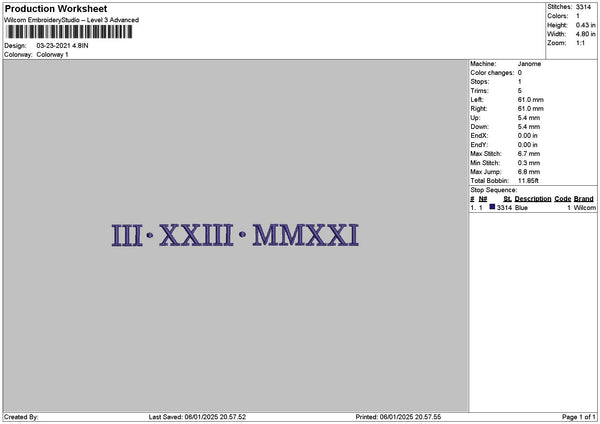This screenshot has width=600, height=424.
Task: Click the embroidered III numeral group
Action: point(127,235)
